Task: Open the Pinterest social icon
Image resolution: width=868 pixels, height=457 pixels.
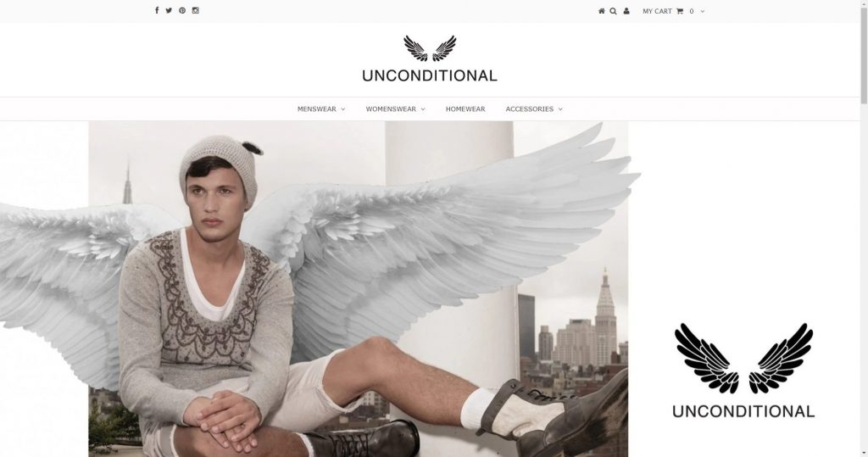Action: point(182,10)
